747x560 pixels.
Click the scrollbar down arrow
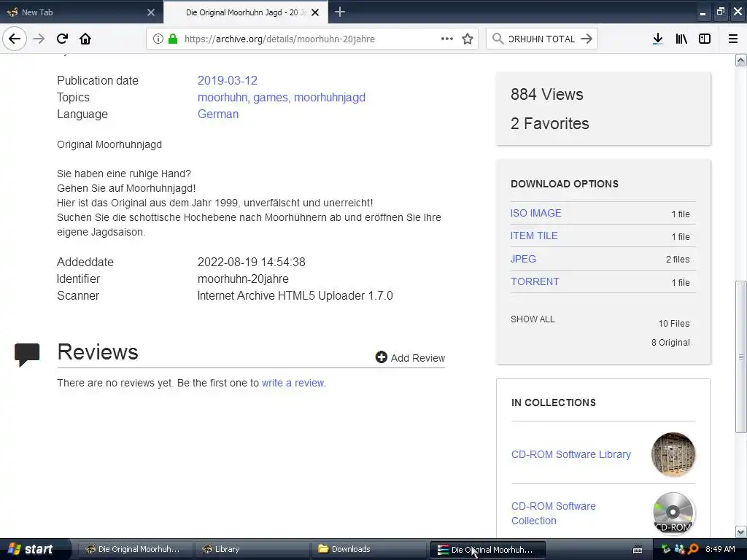click(x=741, y=532)
